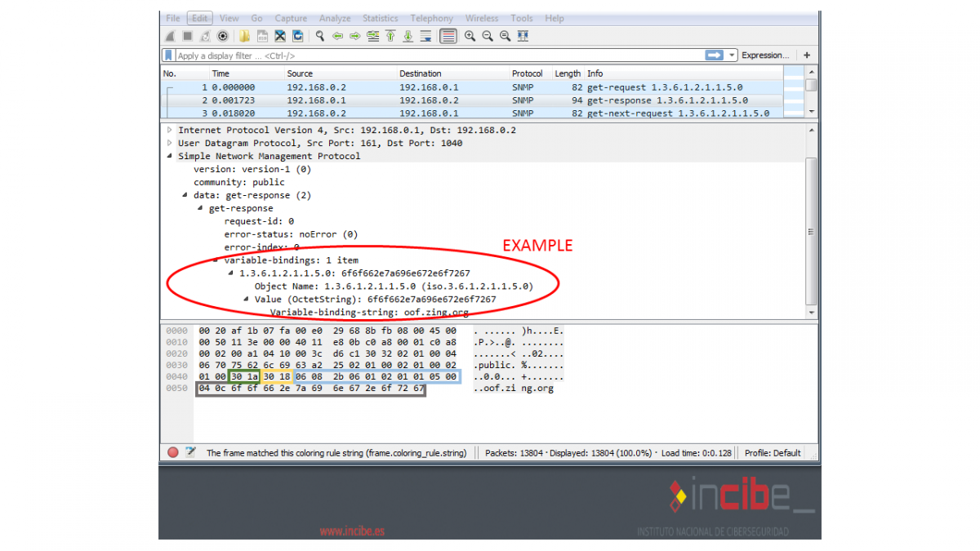Click the find packet magnifier icon
Screen dimensions: 980x551
[320, 36]
